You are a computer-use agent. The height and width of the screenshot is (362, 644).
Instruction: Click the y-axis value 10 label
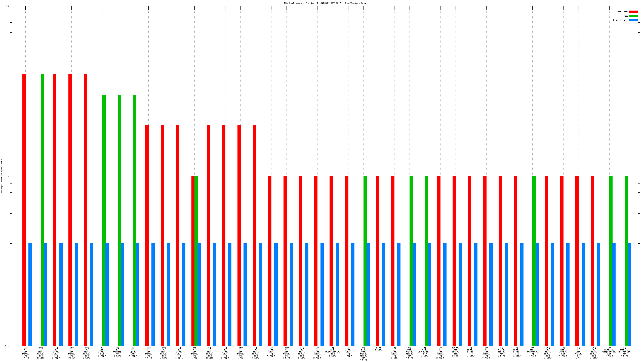coord(7,6)
